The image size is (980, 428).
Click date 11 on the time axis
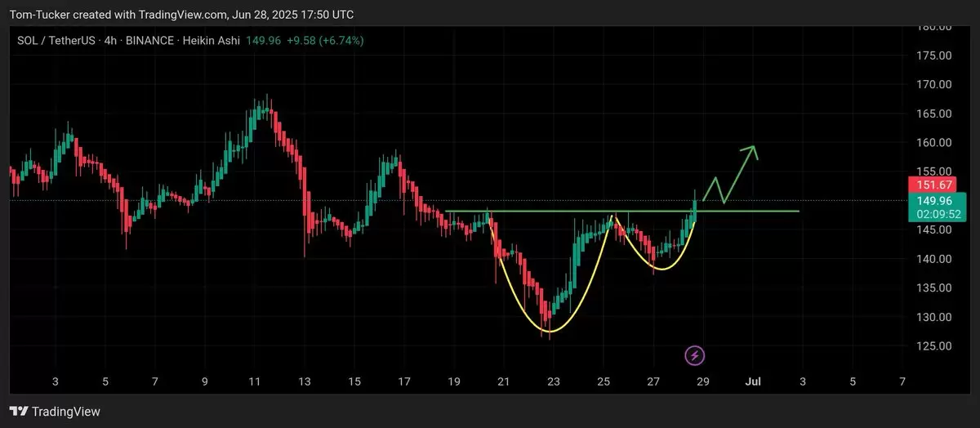point(255,381)
